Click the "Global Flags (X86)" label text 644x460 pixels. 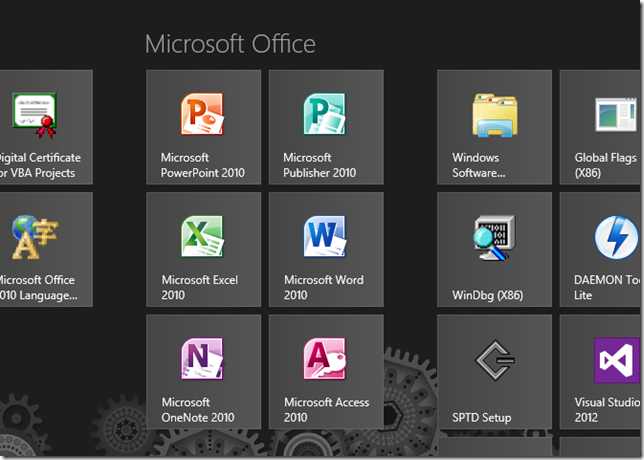coord(605,165)
